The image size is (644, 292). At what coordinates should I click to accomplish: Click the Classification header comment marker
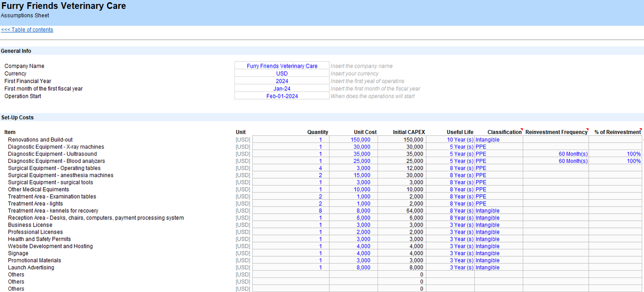[x=521, y=130]
